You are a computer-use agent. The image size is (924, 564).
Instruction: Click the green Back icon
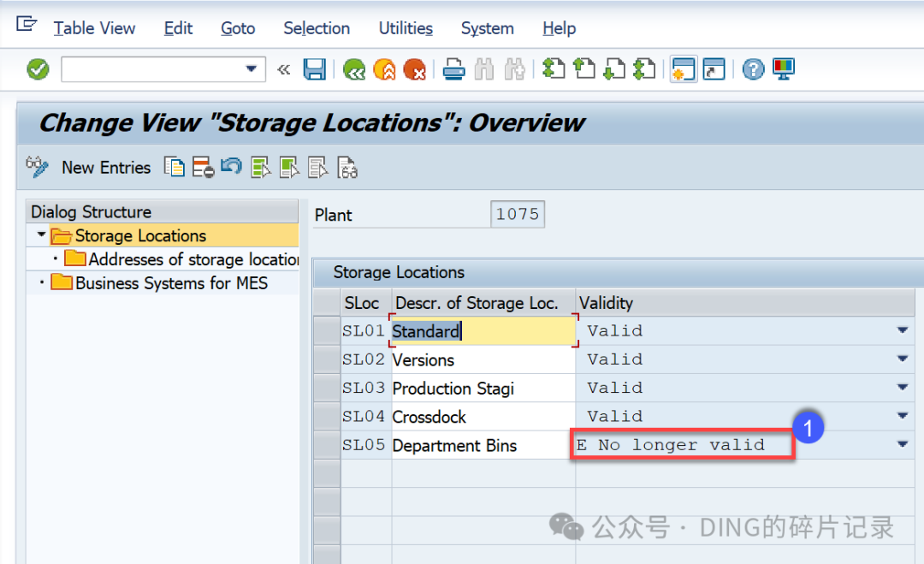pyautogui.click(x=353, y=69)
